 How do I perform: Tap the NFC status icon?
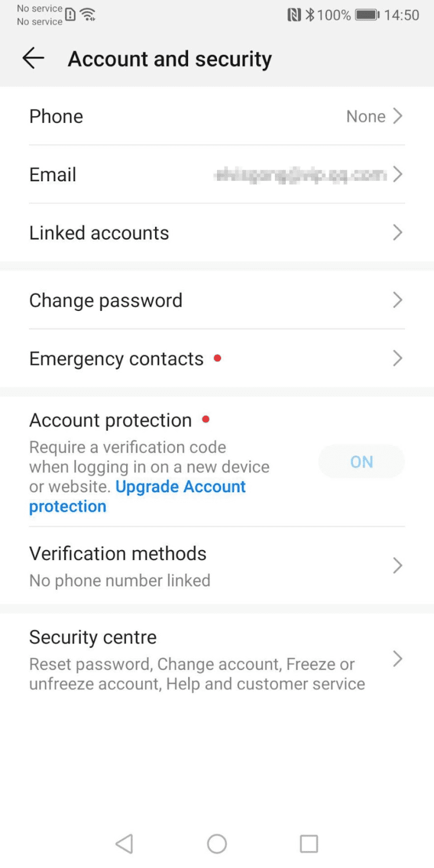[294, 15]
